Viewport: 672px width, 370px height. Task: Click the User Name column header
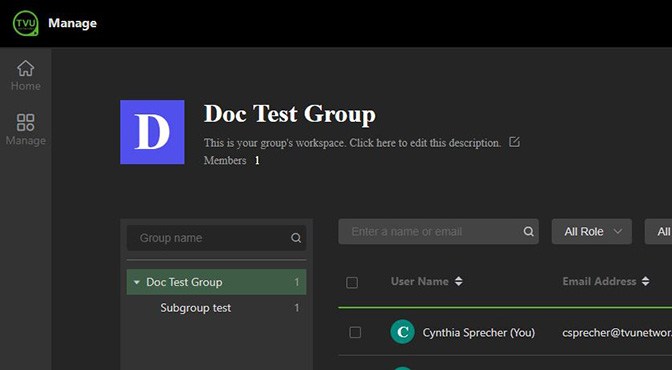point(420,281)
